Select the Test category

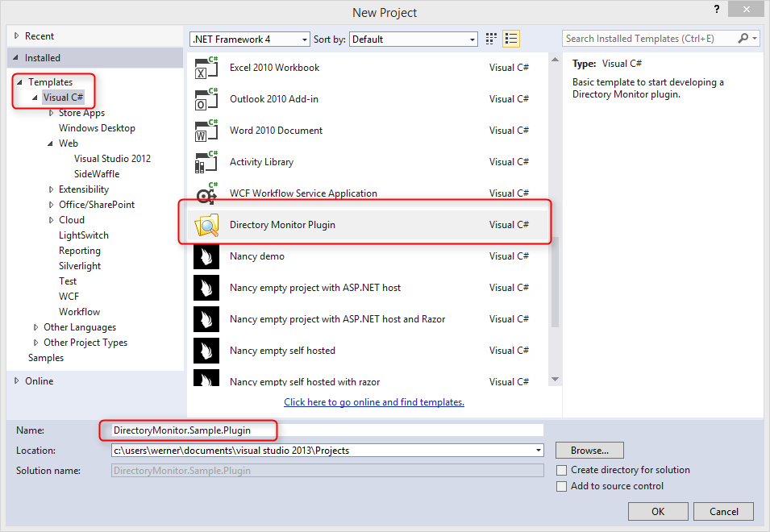[68, 281]
